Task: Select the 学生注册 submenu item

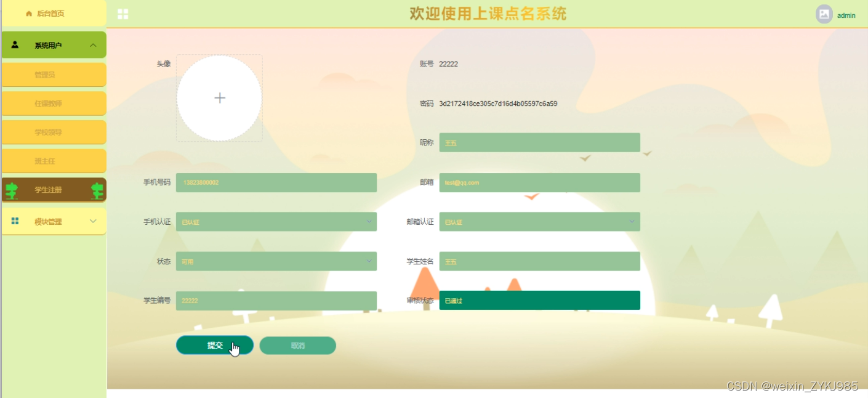Action: coord(54,190)
